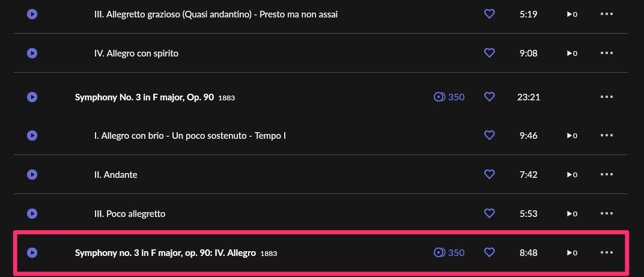Open 350 recordings for Symphony No. 3 Op. 90
The image size is (644, 277).
click(449, 97)
